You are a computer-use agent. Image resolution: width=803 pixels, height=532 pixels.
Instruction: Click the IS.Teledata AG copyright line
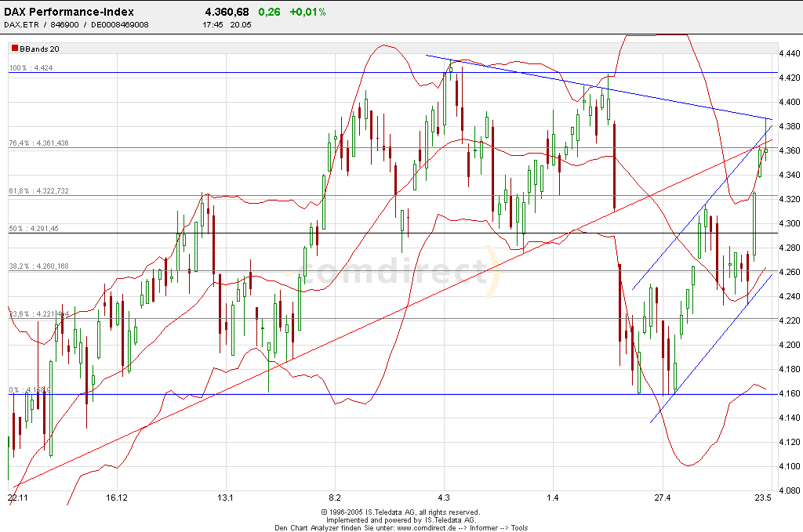pyautogui.click(x=401, y=512)
